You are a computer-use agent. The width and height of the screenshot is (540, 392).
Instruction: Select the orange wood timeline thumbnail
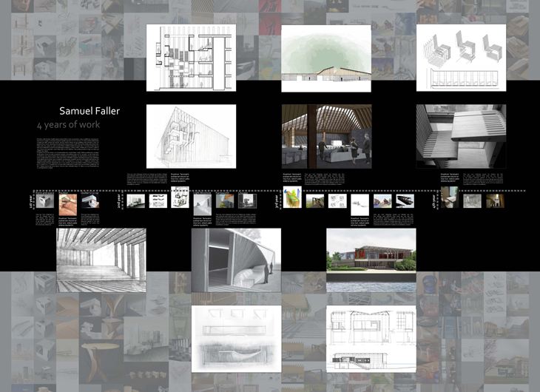[67, 201]
